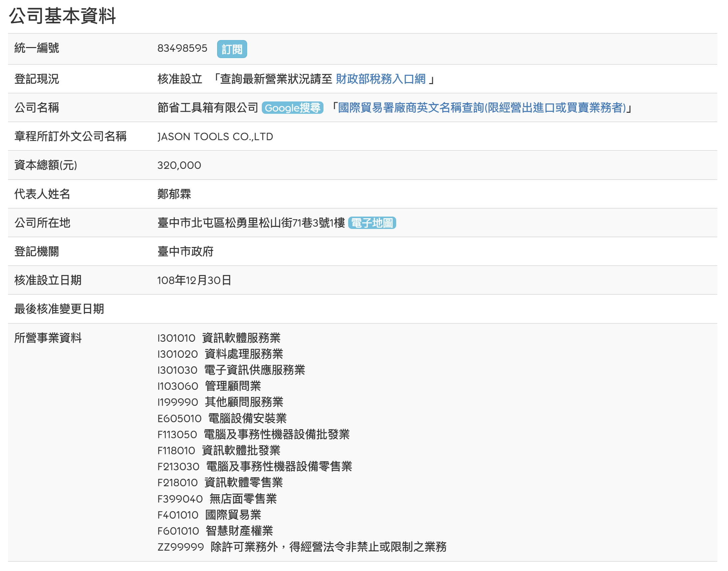Viewport: 728px width, 571px height.
Task: Click the I301010 資訊軟體服務業 entry
Action: pyautogui.click(x=219, y=338)
